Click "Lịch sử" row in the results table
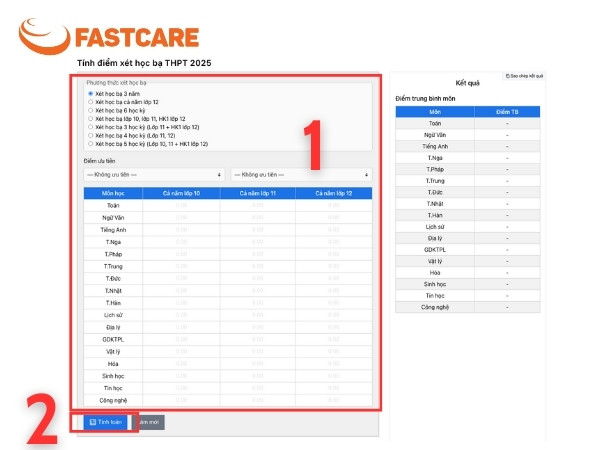 [468, 227]
